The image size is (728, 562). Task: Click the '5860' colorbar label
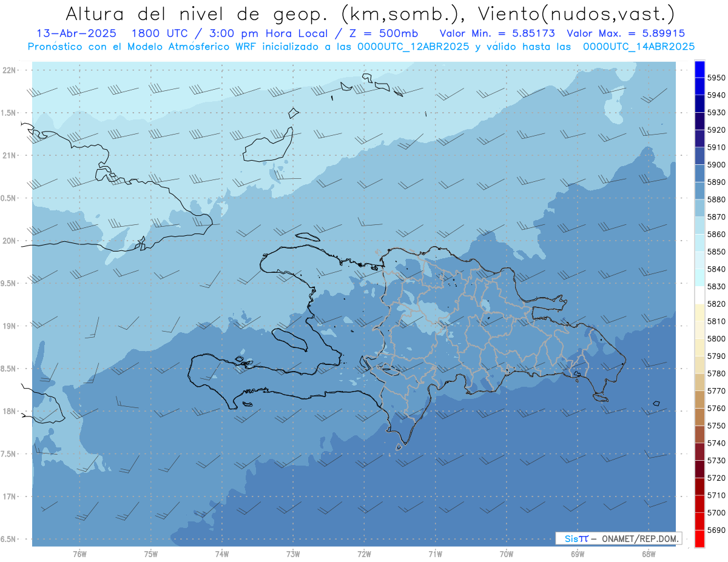[x=716, y=234]
